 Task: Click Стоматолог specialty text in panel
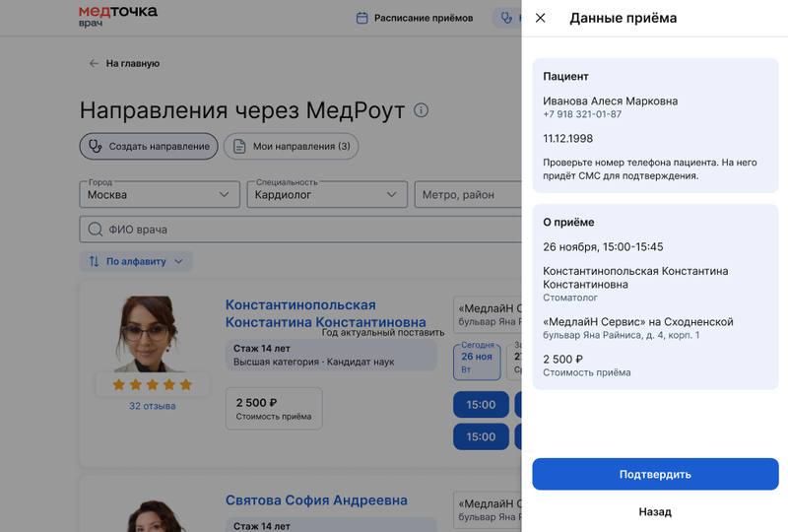pos(570,298)
